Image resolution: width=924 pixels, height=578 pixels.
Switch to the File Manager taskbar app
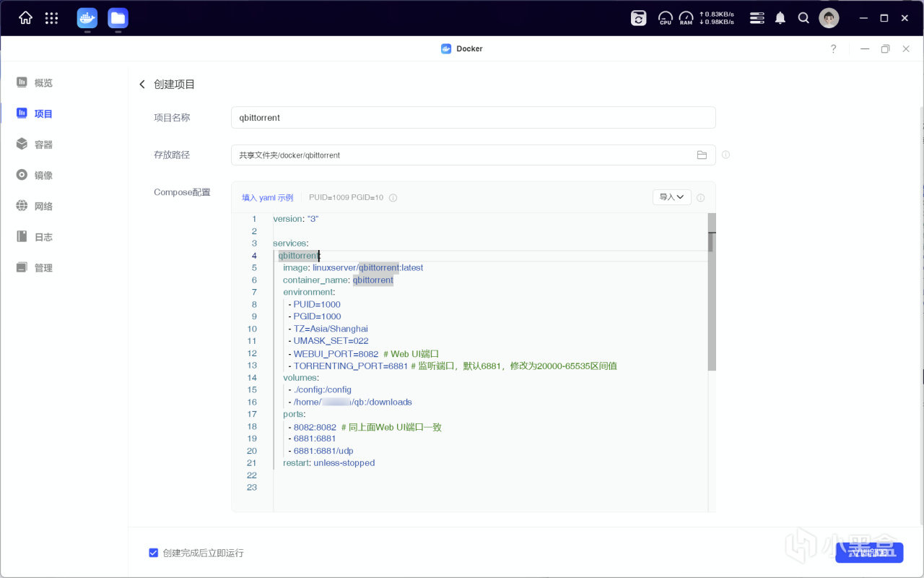click(118, 18)
